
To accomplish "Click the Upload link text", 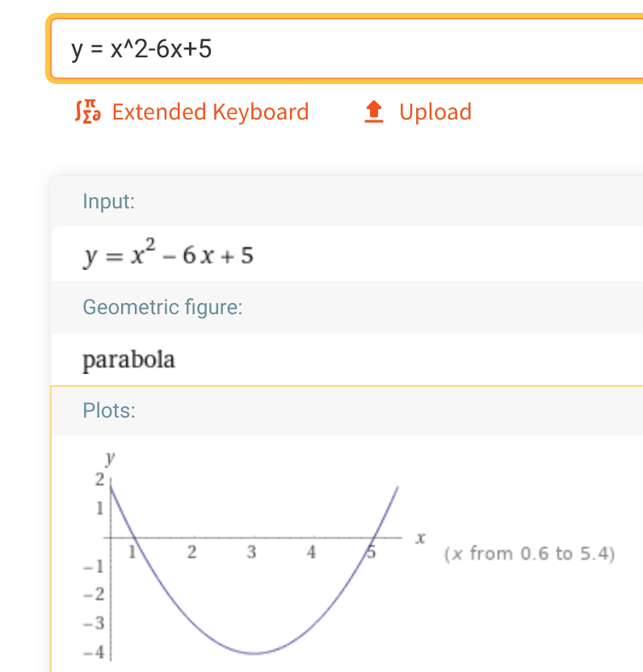I will 435,111.
